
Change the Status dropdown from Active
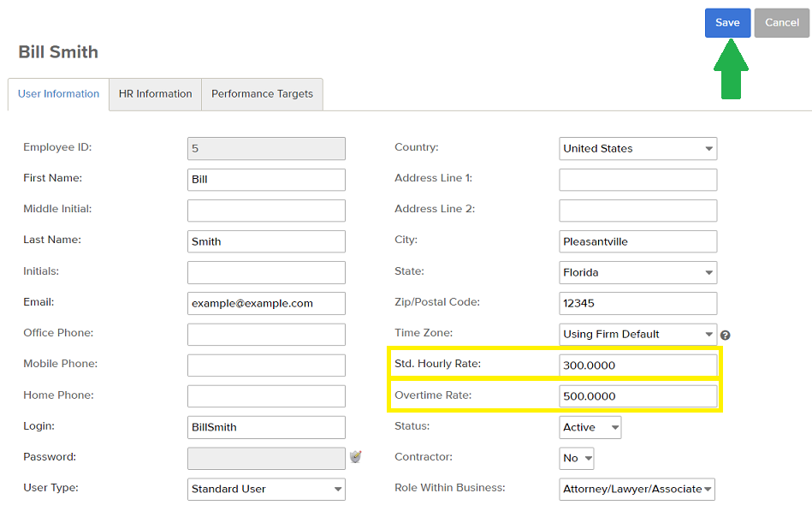tap(590, 428)
